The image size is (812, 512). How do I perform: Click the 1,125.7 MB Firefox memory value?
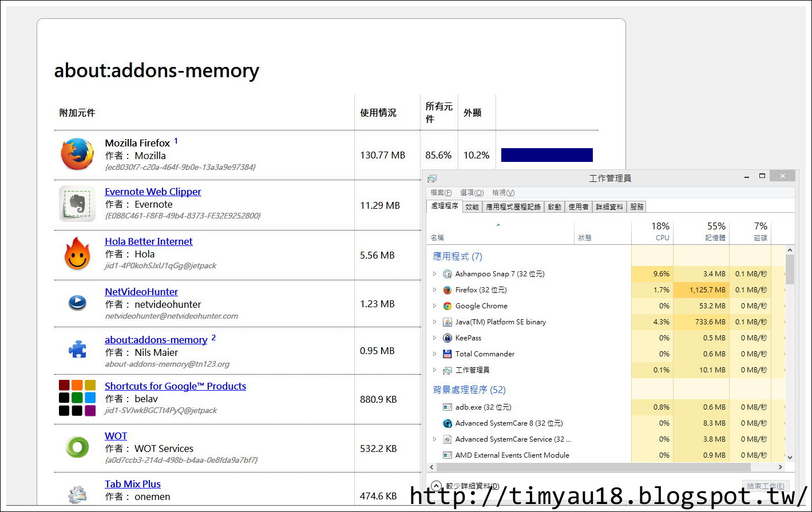[707, 290]
